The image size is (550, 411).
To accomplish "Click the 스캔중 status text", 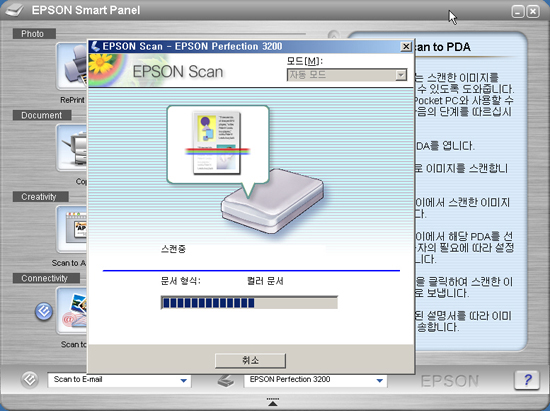I will coord(173,249).
